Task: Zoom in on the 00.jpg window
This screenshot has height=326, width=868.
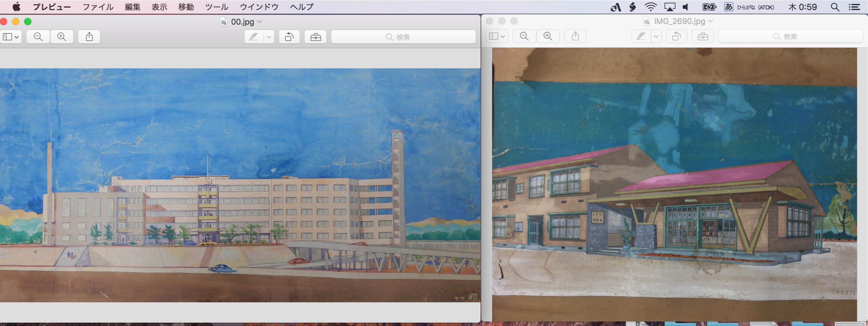Action: pos(62,37)
